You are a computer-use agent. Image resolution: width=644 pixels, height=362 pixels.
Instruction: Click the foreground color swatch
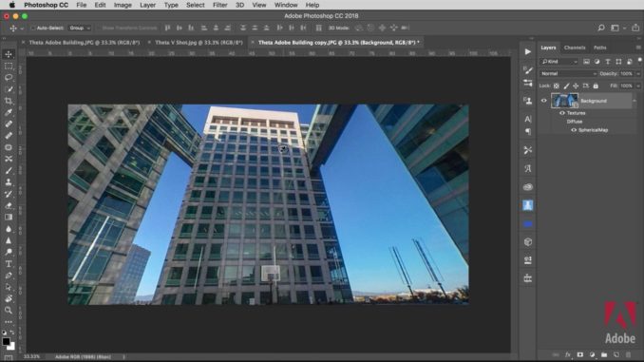coord(6,341)
